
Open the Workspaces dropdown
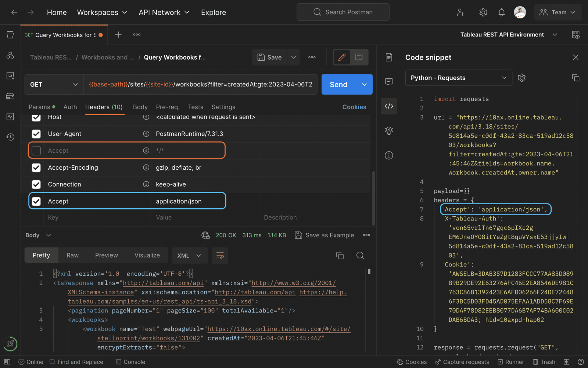102,12
